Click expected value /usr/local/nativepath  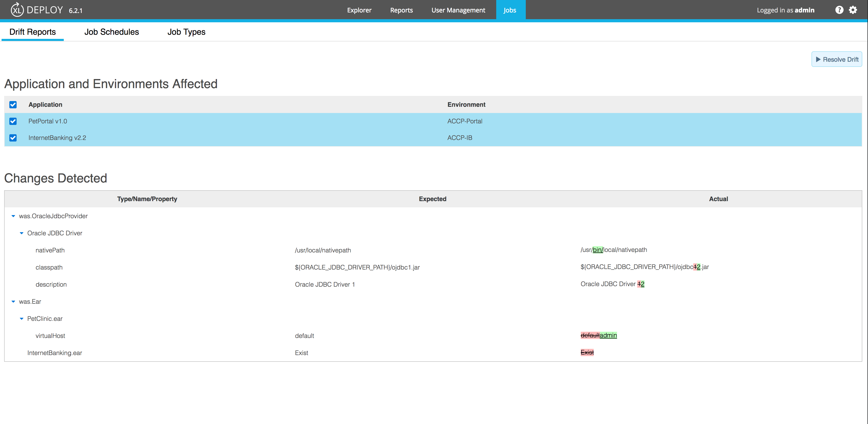[323, 250]
